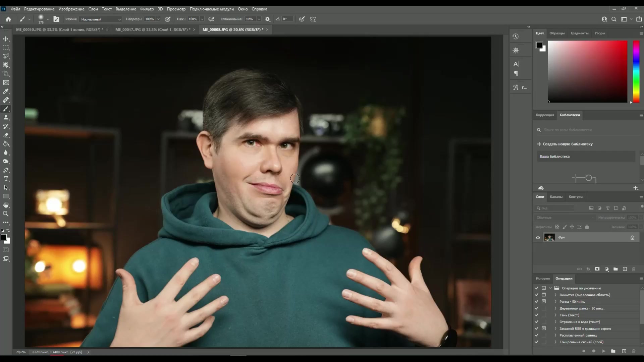This screenshot has width=644, height=362.
Task: Click the Zoom tool in toolbar
Action: pyautogui.click(x=6, y=214)
